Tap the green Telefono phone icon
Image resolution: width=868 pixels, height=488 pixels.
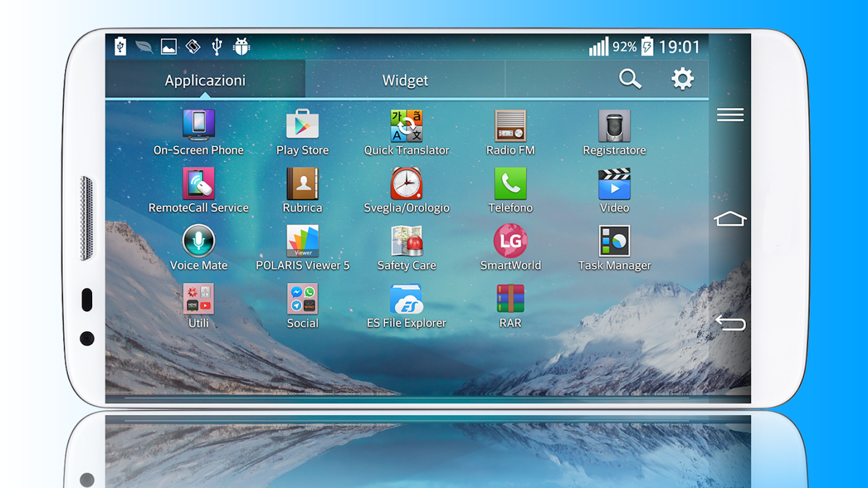click(510, 183)
